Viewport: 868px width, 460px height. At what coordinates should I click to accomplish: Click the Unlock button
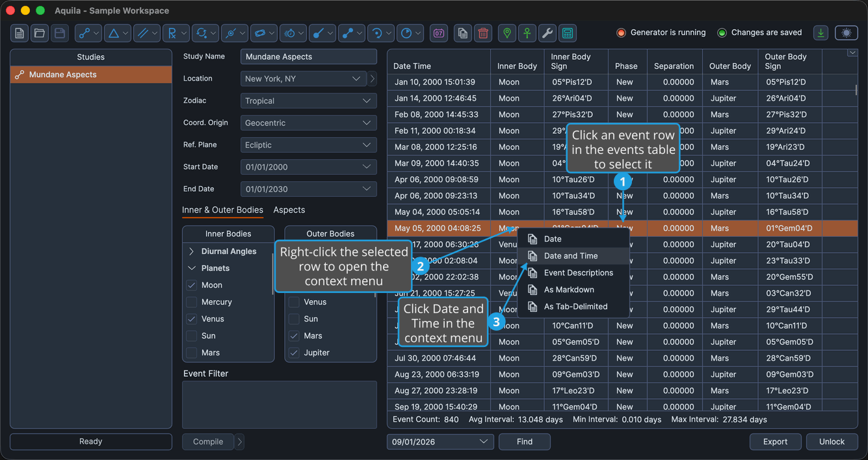point(832,442)
